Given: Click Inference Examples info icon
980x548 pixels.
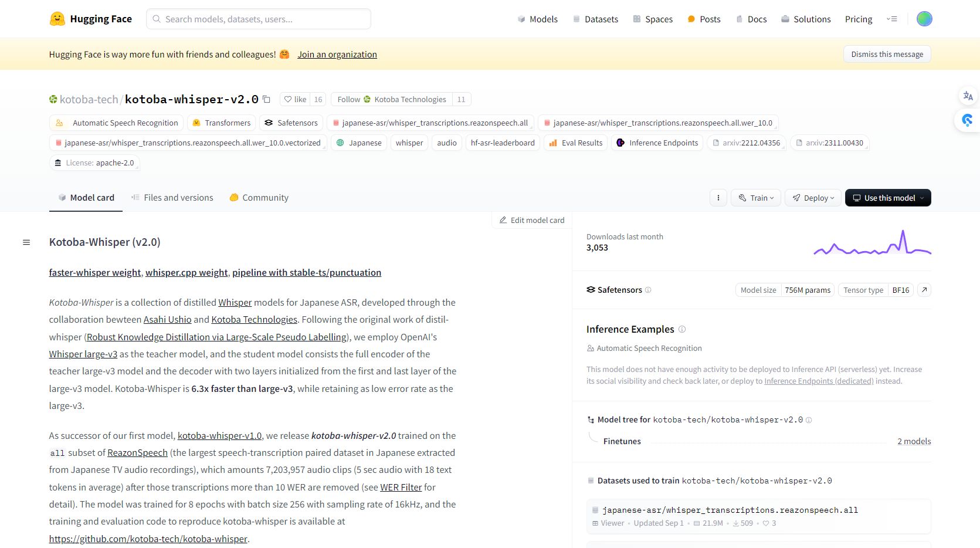Looking at the screenshot, I should pos(682,329).
